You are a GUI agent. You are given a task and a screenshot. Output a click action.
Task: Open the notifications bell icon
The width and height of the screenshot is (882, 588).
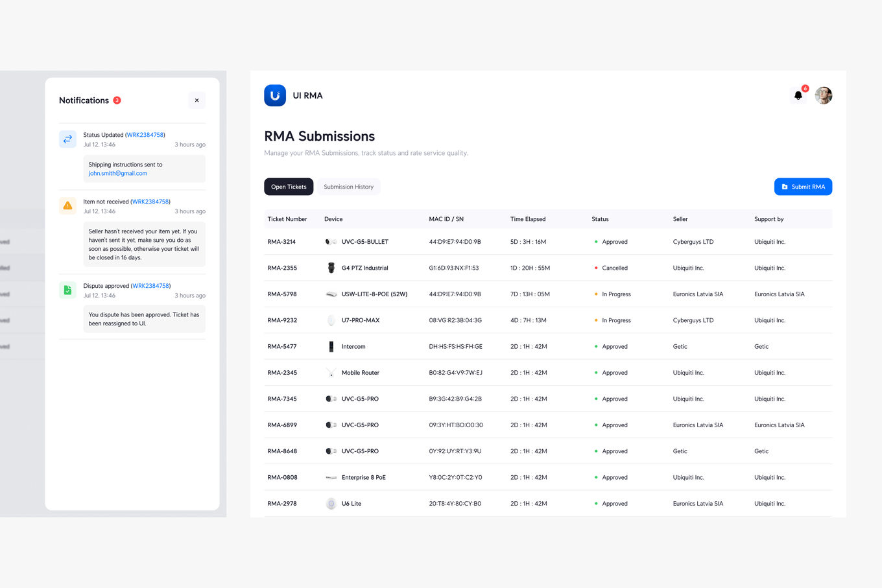click(798, 95)
